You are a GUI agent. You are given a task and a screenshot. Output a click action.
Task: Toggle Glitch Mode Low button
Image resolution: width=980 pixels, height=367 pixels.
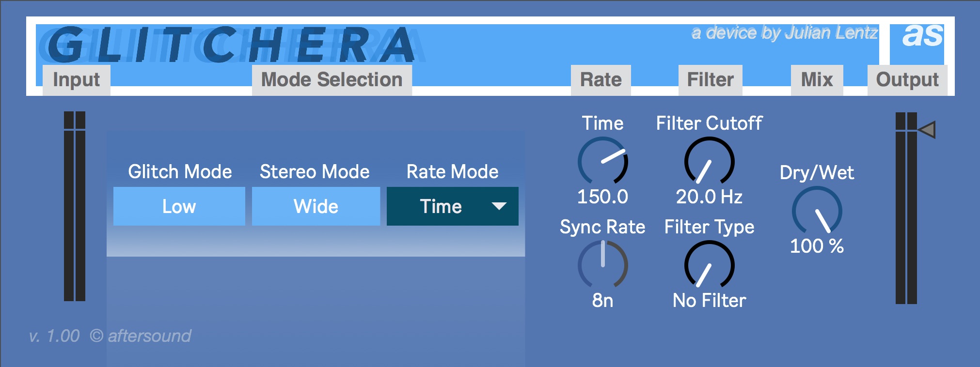(x=179, y=206)
